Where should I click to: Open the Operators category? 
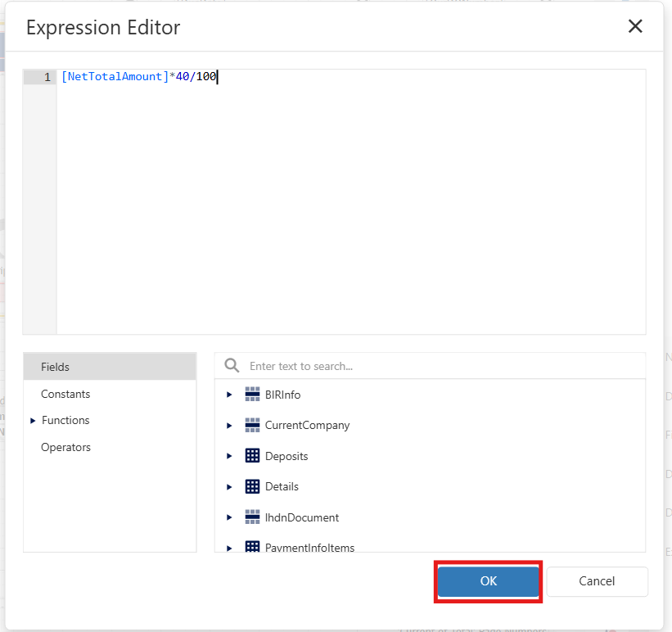coord(65,447)
